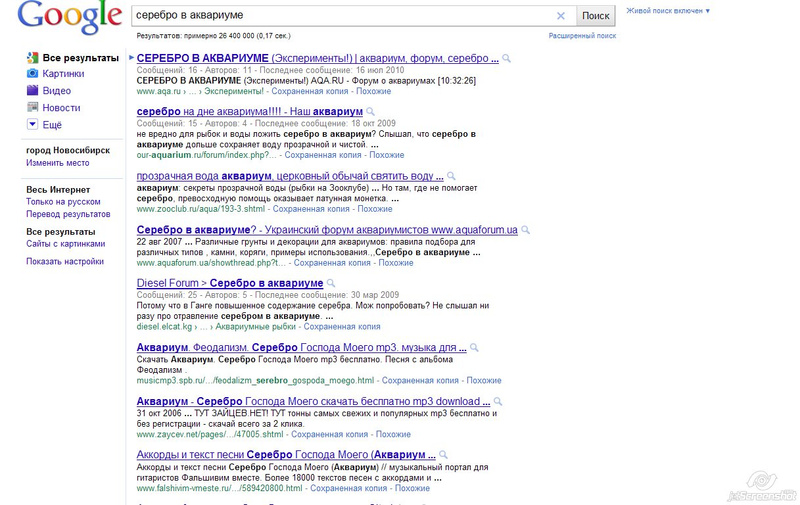Expand Показать настройки options
800x505 pixels.
click(x=65, y=261)
